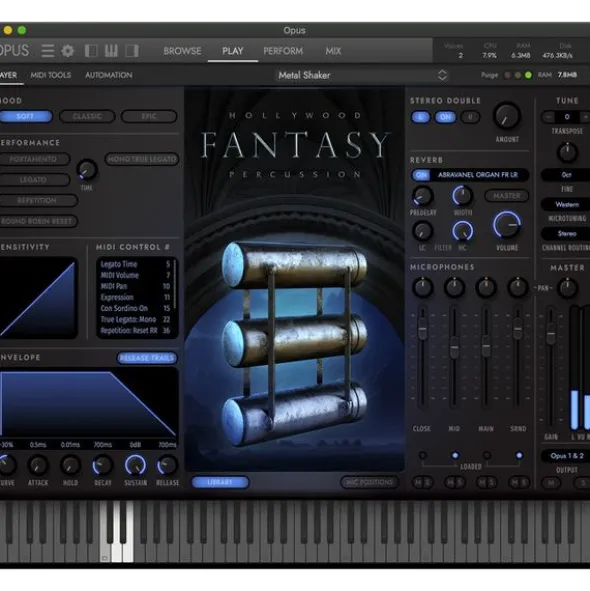This screenshot has height=591, width=590.
Task: Switch to the Browse tab
Action: tap(182, 51)
